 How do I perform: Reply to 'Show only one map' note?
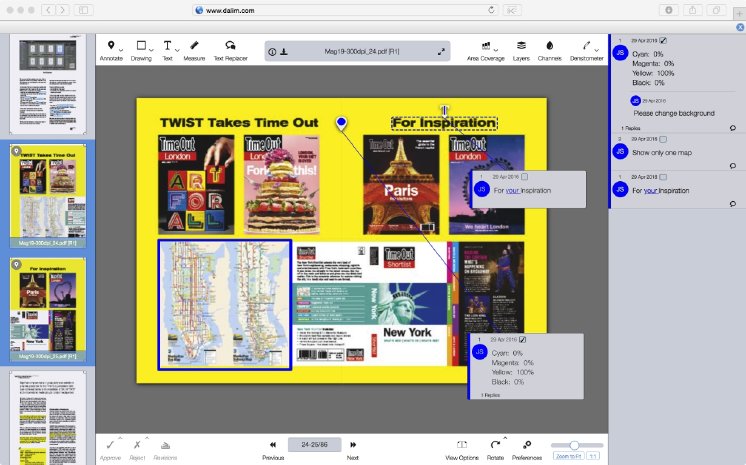point(733,166)
